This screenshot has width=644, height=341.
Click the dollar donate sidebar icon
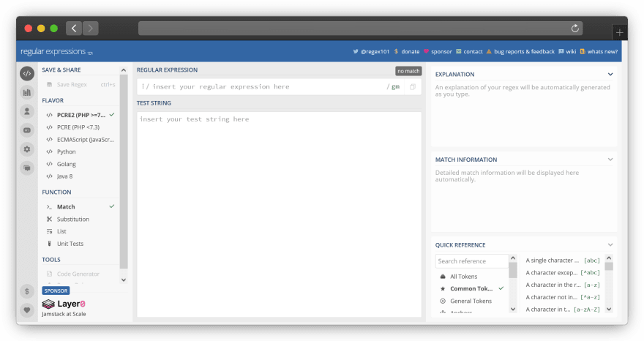pos(27,291)
